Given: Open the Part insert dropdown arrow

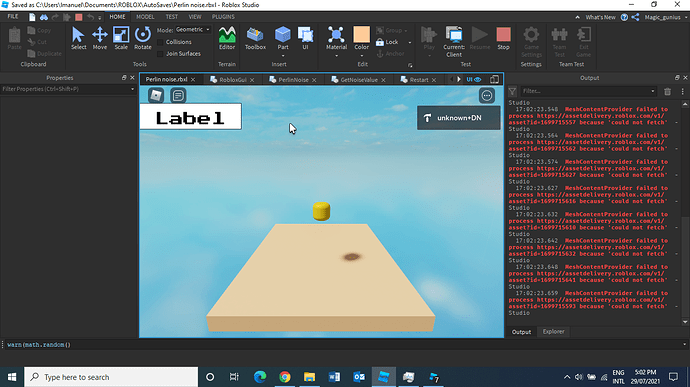Looking at the screenshot, I should (x=283, y=56).
